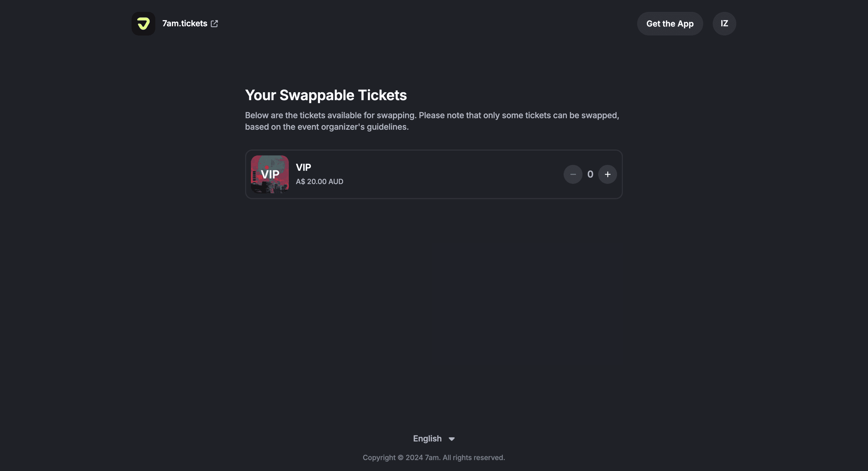Click the Your Swappable Tickets heading
Viewport: 868px width, 471px height.
[325, 95]
